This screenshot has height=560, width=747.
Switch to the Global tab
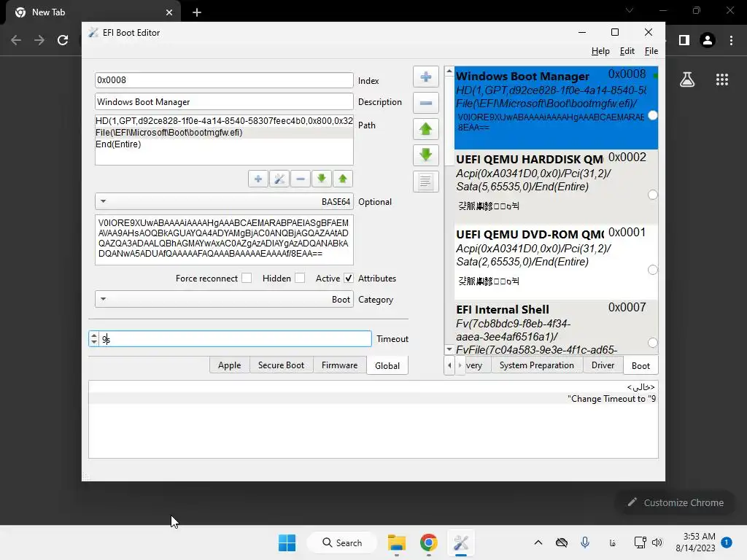387,366
